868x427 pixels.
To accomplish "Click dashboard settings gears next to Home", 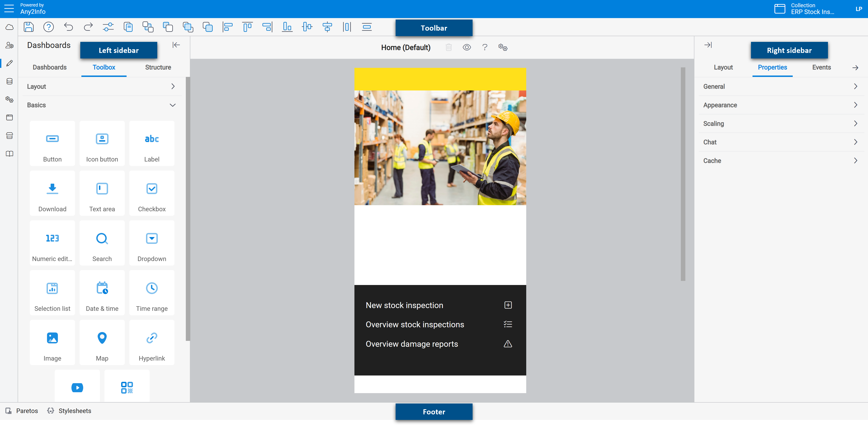I will 503,48.
